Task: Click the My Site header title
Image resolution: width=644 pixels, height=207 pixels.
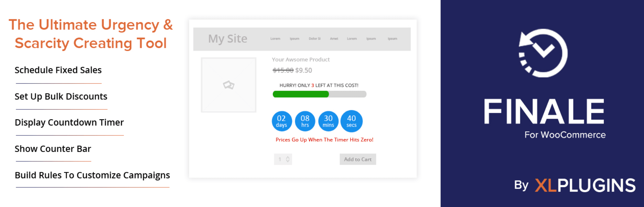Action: point(227,39)
